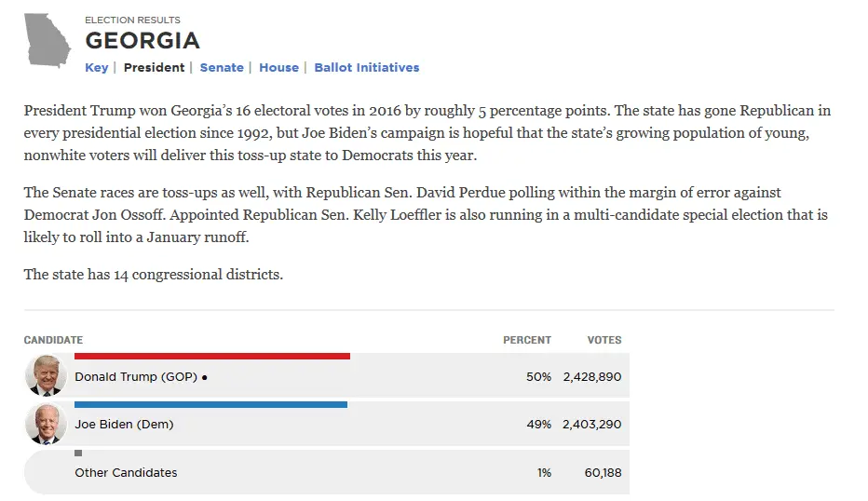Select the President tab
This screenshot has height=501, width=868.
click(154, 68)
